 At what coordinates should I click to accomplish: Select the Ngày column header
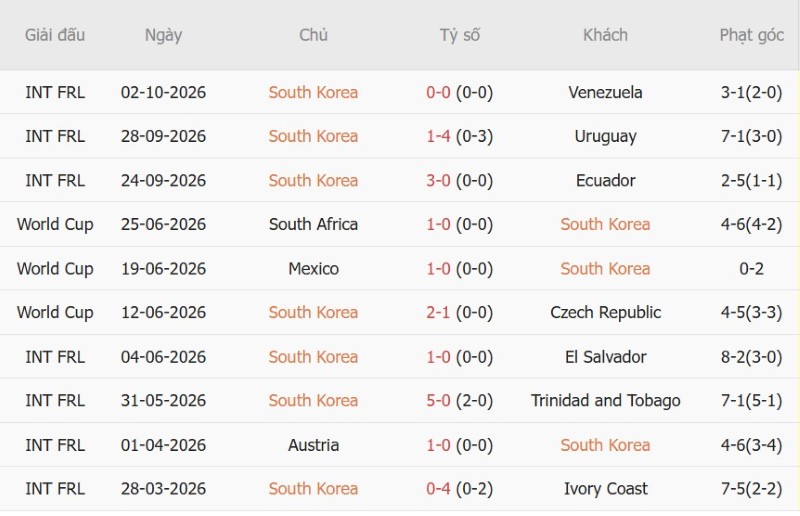[x=163, y=35]
